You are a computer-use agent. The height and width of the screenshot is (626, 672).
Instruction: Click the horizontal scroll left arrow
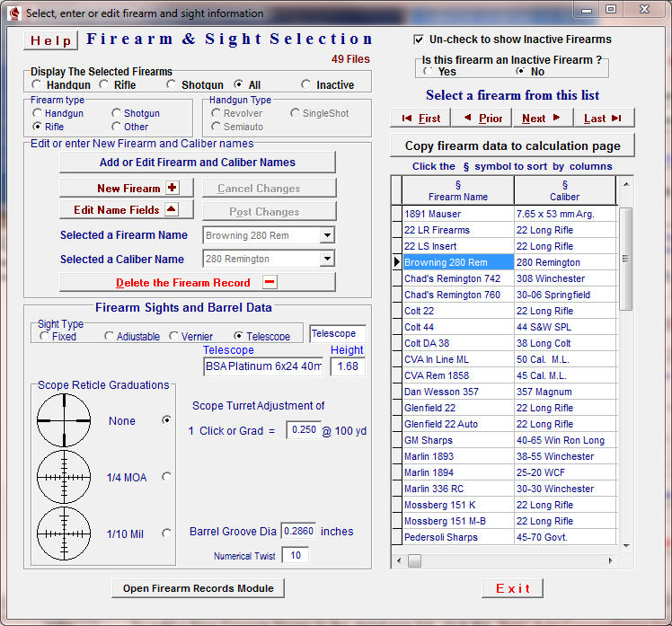click(399, 560)
